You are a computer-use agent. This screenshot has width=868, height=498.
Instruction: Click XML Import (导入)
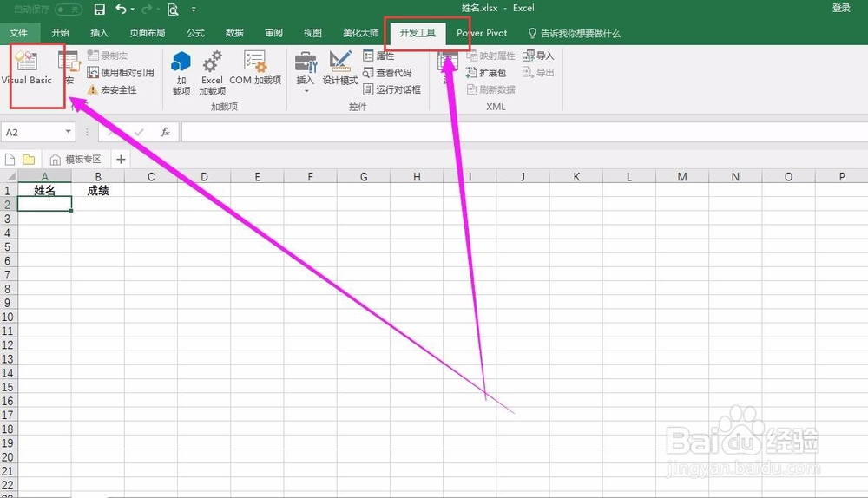538,56
